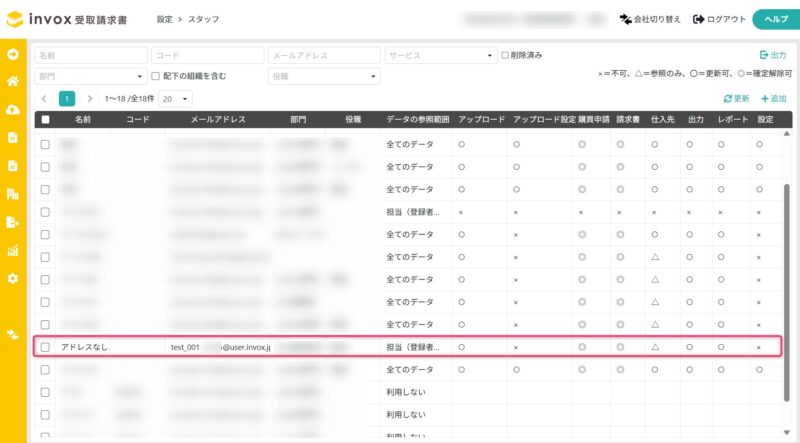Click the ◎ 請求書 cell in the アドレスなし row
This screenshot has height=443, width=800.
(x=620, y=347)
